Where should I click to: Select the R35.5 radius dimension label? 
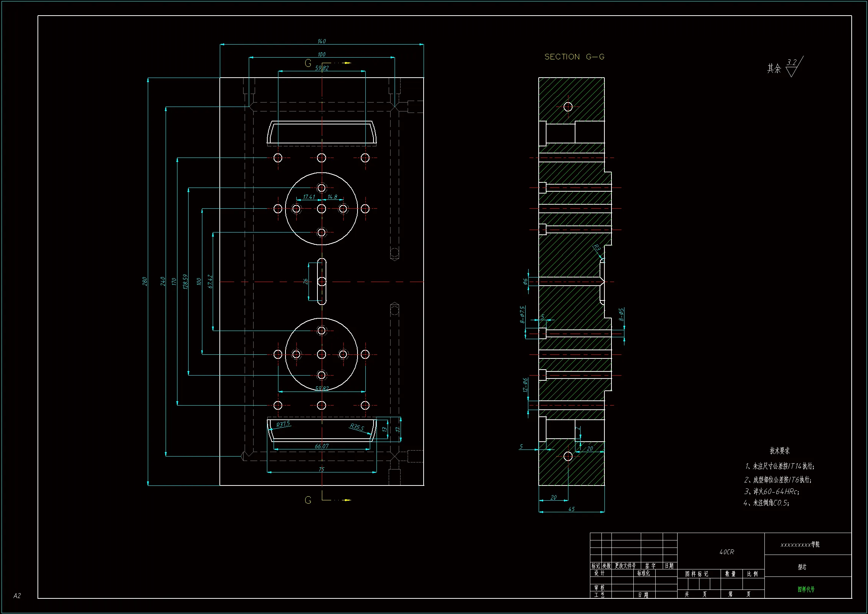356,427
